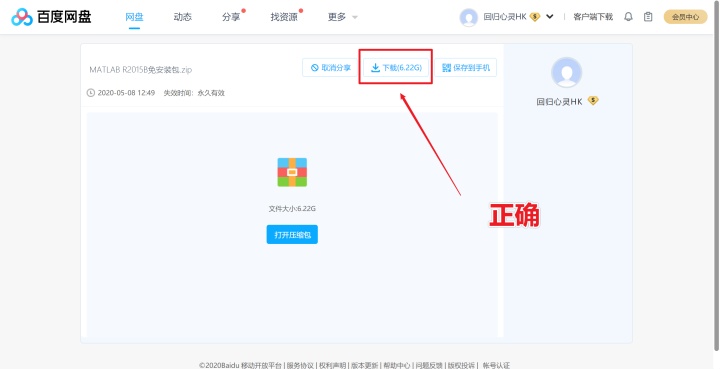Open the 帮助中心 footer link
720x369 pixels.
pyautogui.click(x=397, y=365)
